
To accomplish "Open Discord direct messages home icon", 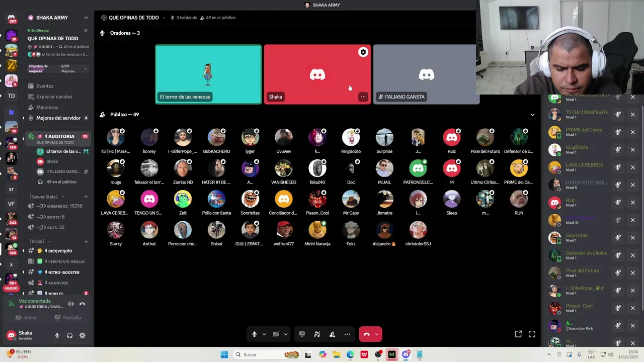I will coord(11,18).
